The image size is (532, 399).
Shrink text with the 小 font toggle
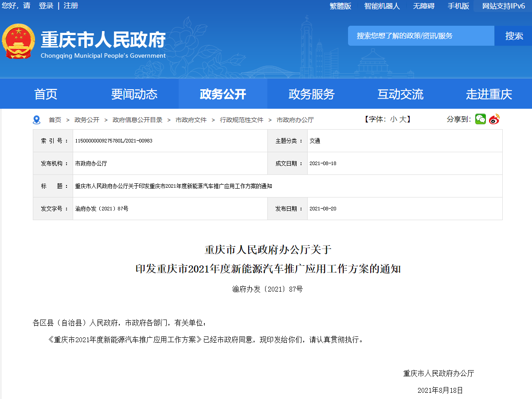point(393,119)
